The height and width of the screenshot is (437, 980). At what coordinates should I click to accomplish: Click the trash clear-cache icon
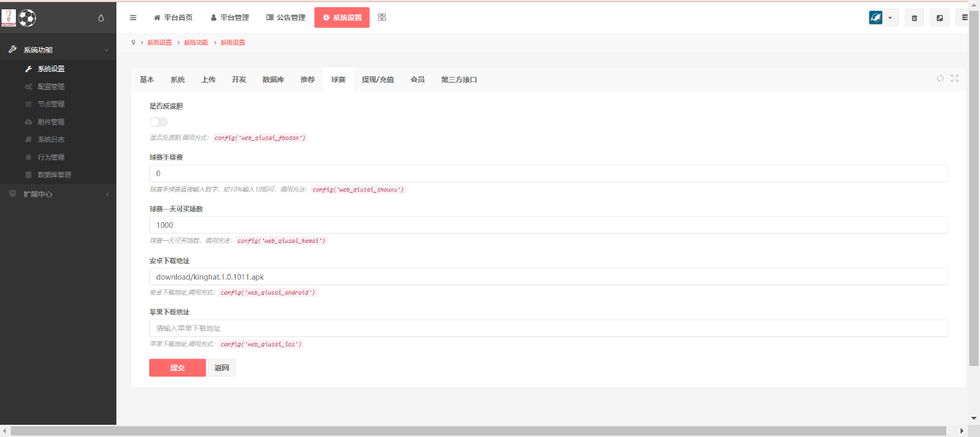tap(915, 18)
